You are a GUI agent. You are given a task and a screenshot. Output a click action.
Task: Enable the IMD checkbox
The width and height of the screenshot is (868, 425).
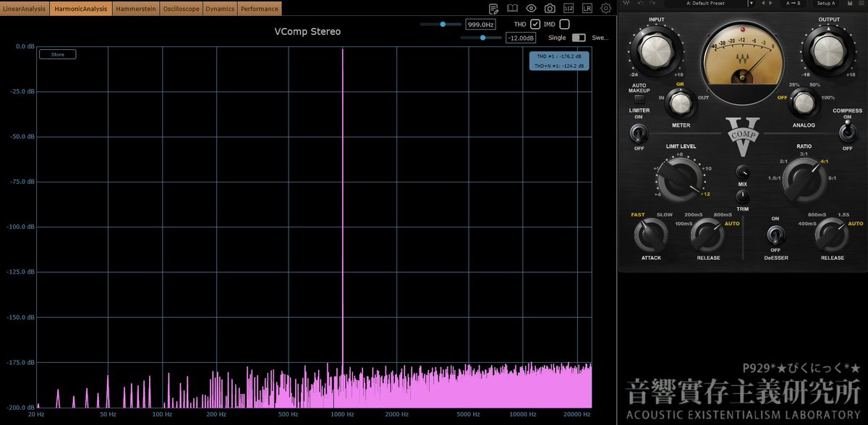click(564, 25)
